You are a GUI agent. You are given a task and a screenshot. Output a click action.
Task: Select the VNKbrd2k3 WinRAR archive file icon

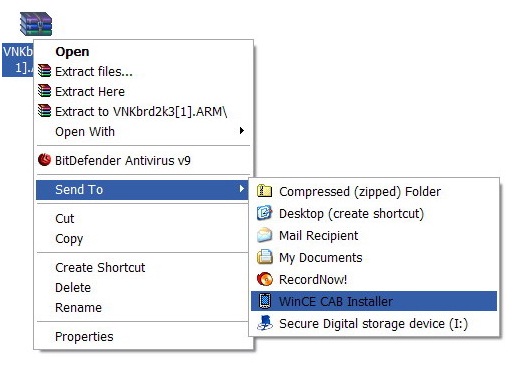point(36,24)
